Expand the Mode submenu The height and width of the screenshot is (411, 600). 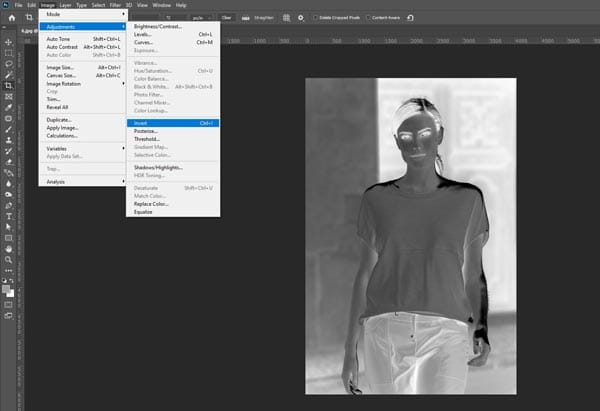click(x=83, y=14)
